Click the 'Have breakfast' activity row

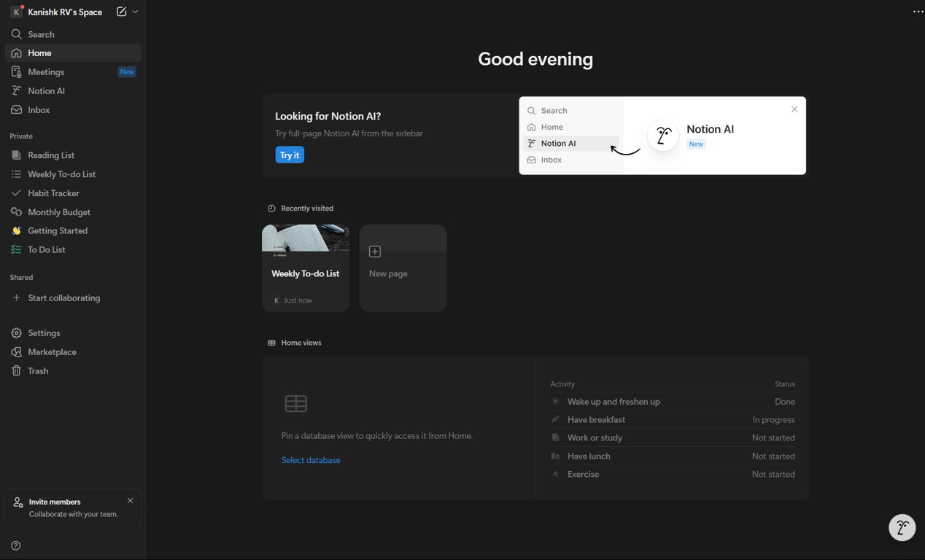[673, 420]
